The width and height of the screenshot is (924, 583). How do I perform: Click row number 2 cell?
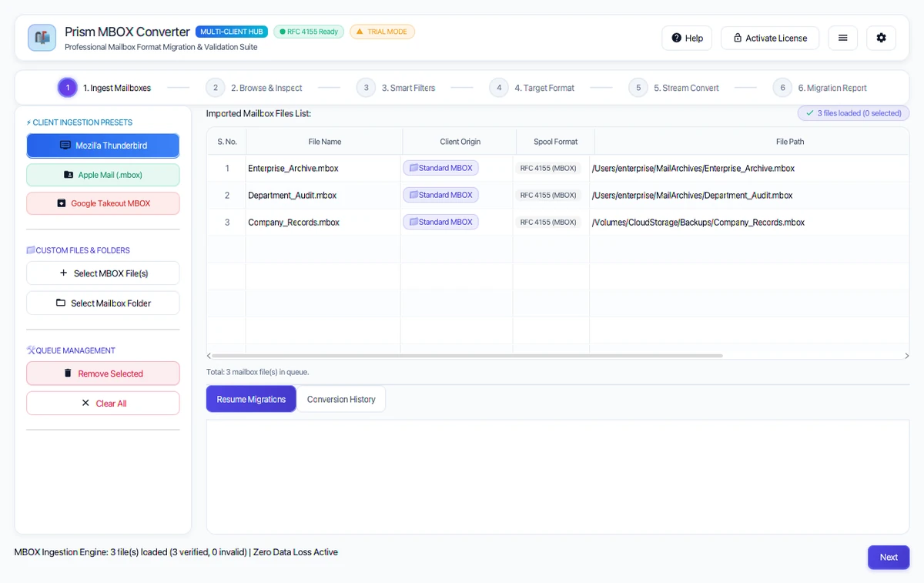[x=226, y=195]
